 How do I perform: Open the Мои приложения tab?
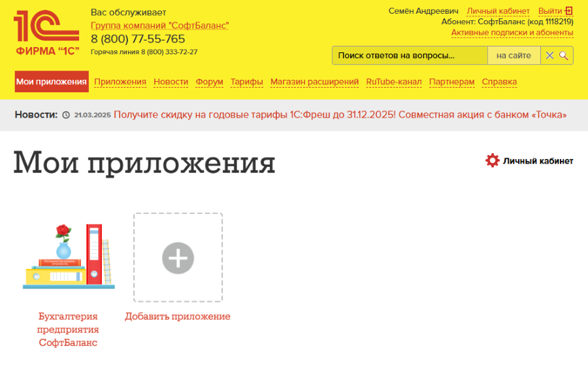coord(52,82)
